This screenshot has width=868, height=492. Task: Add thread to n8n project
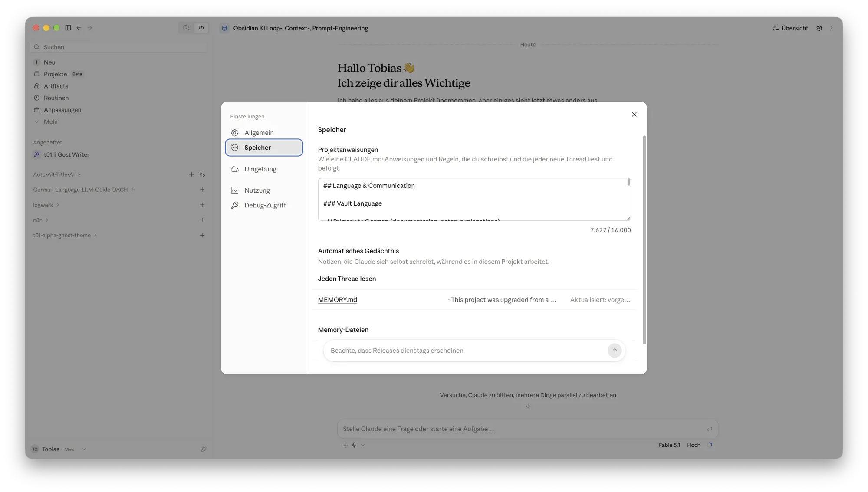click(x=202, y=220)
